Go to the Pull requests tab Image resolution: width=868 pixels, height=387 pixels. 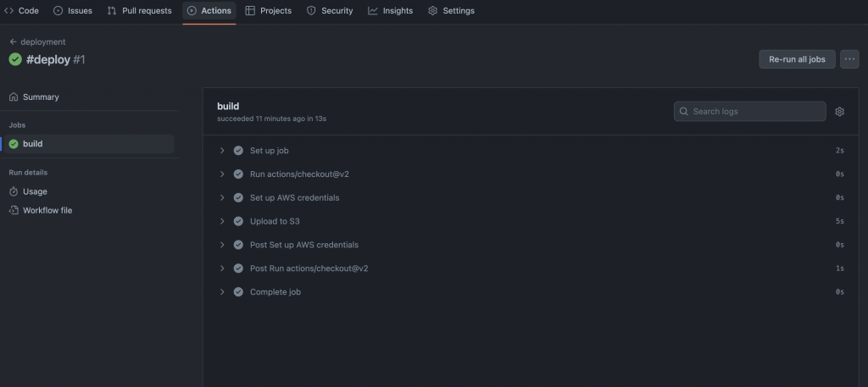140,10
